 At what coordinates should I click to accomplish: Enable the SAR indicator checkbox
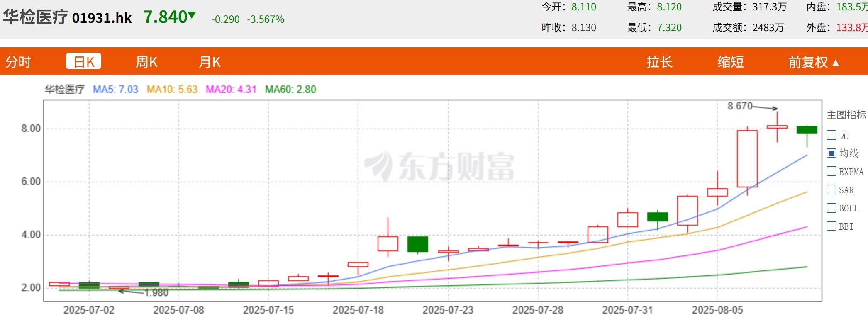831,190
